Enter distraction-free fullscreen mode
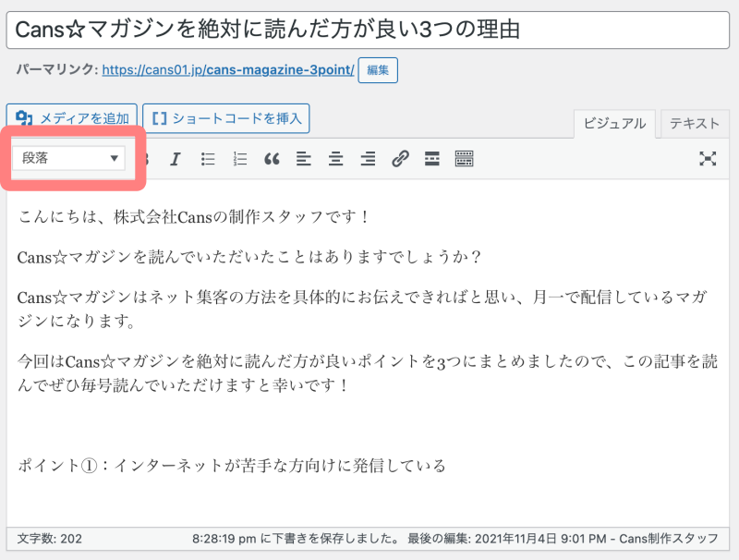Viewport: 739px width, 560px height. [x=708, y=159]
